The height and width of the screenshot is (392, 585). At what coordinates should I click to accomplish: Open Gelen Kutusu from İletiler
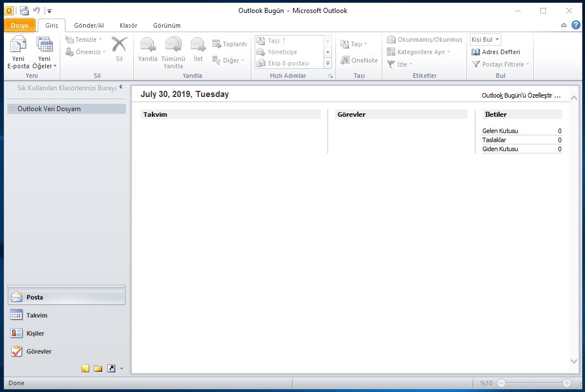click(x=500, y=131)
